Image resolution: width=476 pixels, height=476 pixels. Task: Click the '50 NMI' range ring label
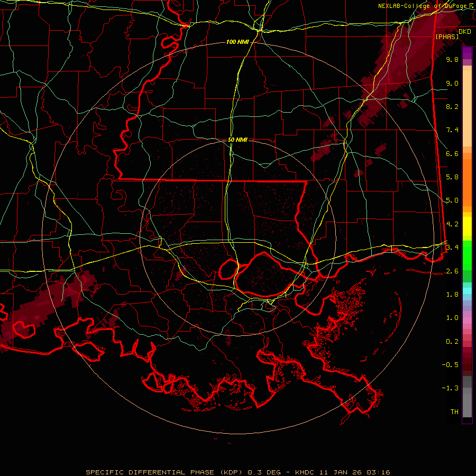[x=237, y=140]
